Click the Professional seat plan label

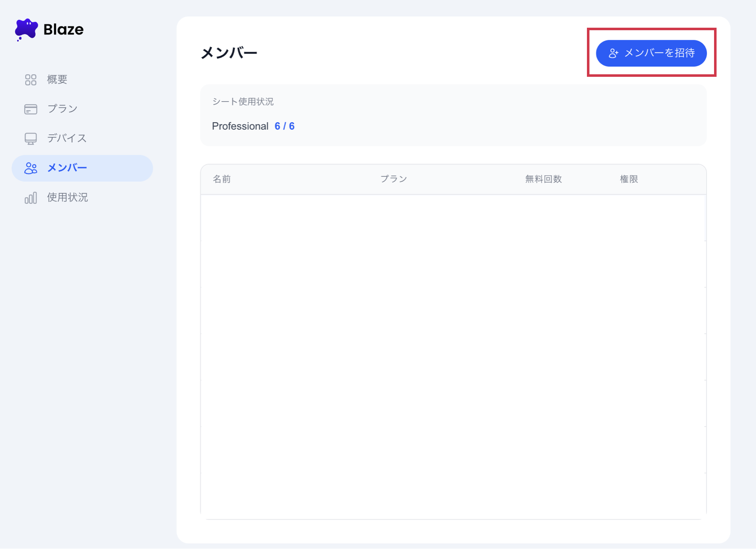(x=240, y=126)
